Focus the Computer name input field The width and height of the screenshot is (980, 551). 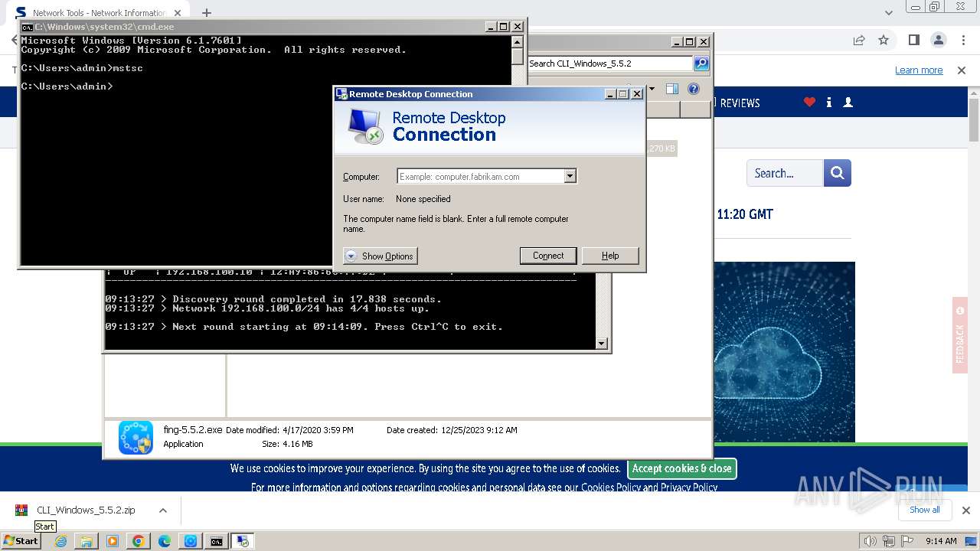[481, 176]
